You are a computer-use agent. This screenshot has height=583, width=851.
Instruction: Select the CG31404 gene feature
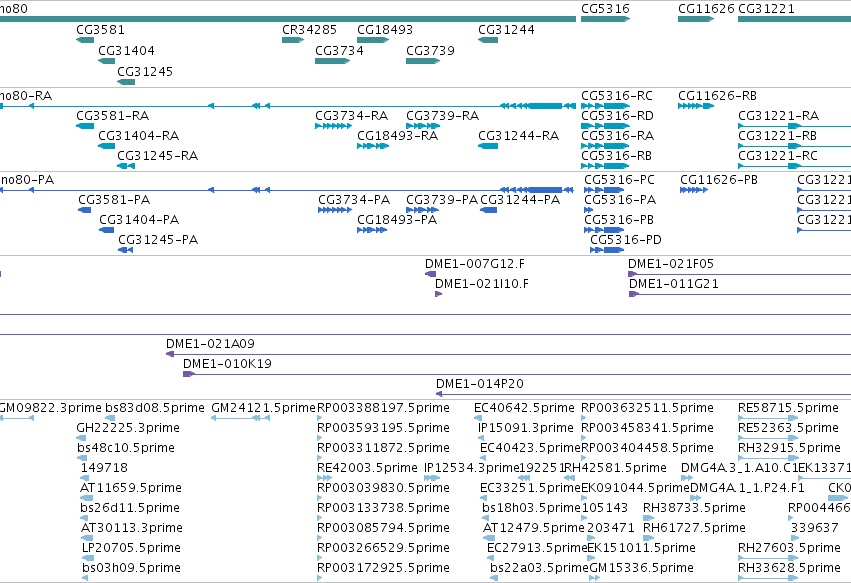tap(106, 61)
